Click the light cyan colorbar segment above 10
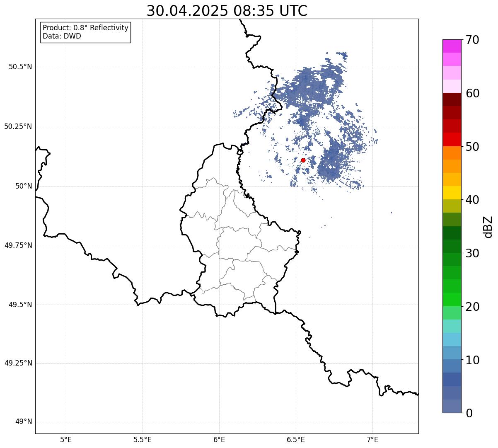Viewport: 498px width, 448px height. (x=452, y=339)
